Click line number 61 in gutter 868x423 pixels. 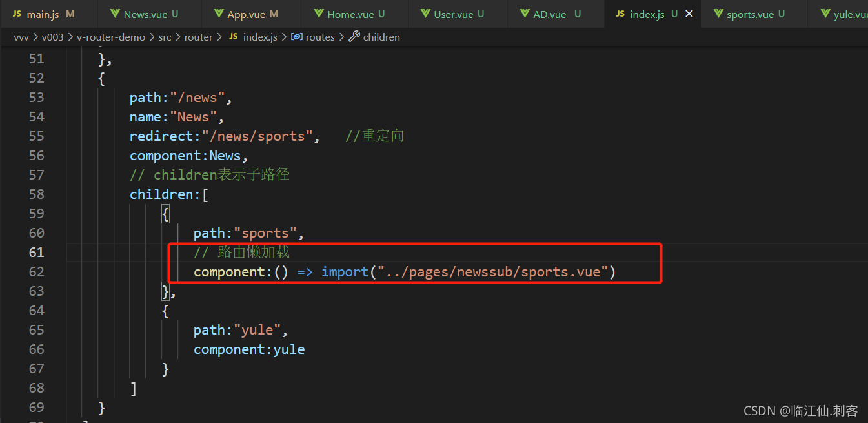pos(37,253)
